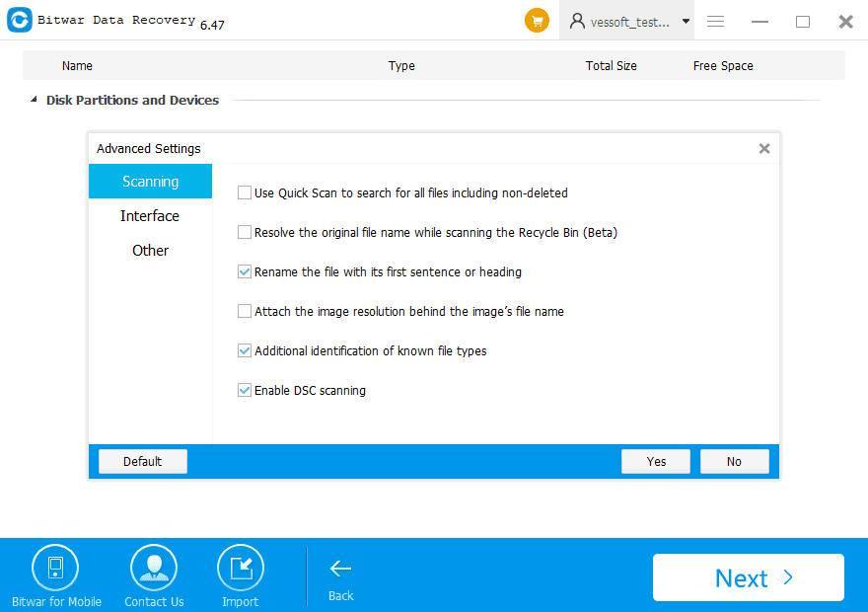Click the Name column header
Screen dimensions: 868x612
[x=77, y=66]
